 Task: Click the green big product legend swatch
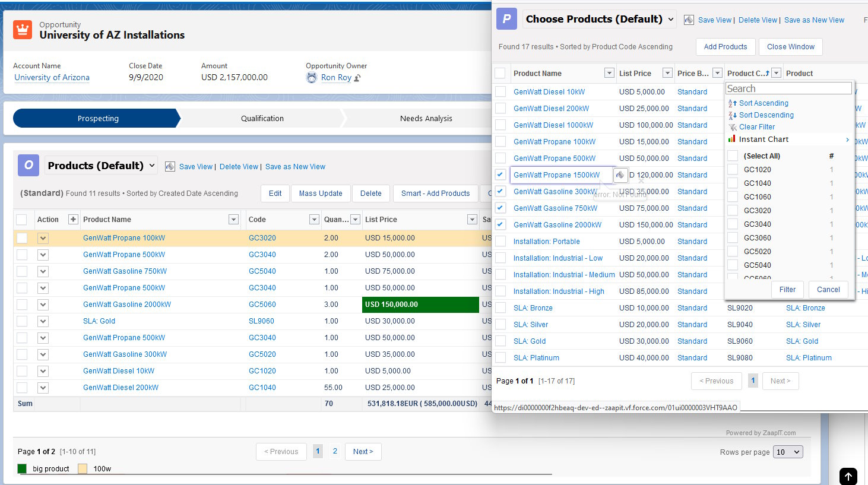coord(22,468)
